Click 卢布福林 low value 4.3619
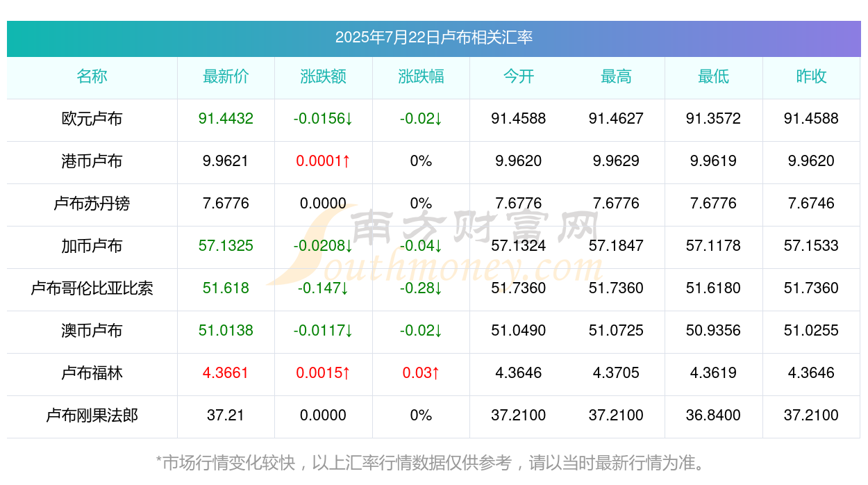868x485 pixels. (x=713, y=373)
